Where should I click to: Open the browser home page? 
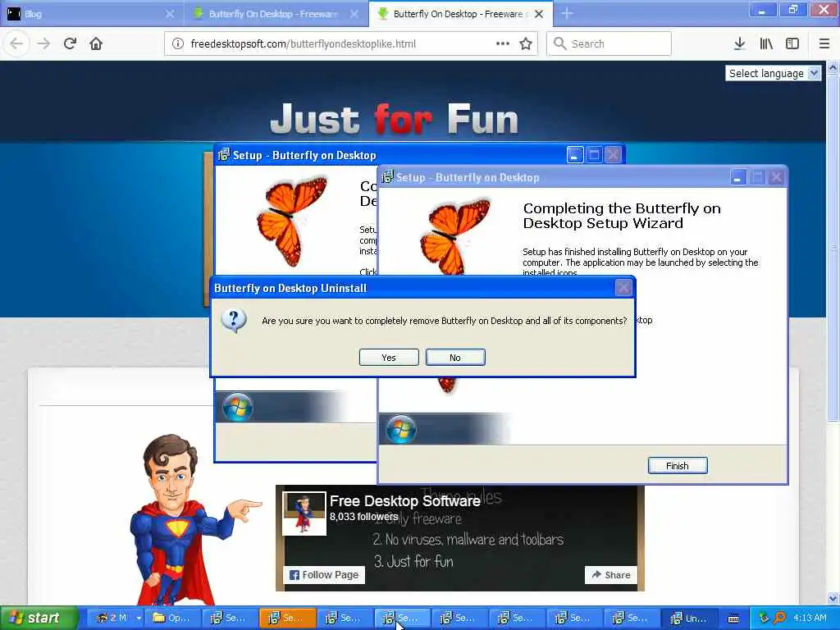pyautogui.click(x=96, y=43)
